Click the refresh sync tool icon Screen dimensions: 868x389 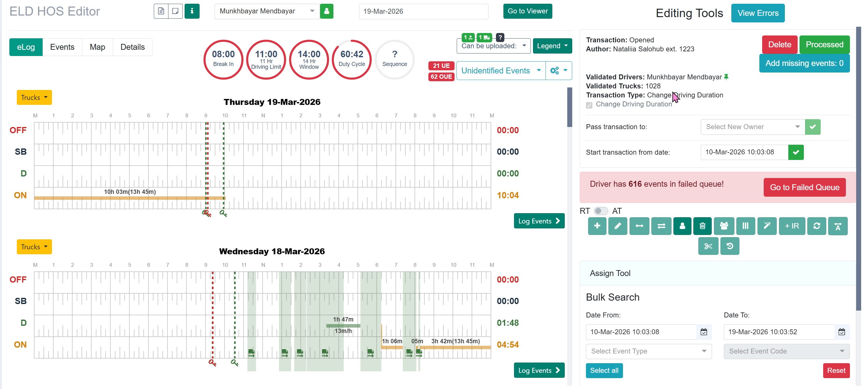click(816, 226)
